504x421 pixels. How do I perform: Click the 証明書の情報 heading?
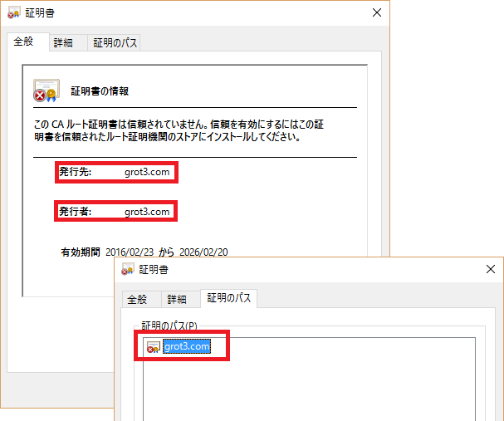[100, 91]
